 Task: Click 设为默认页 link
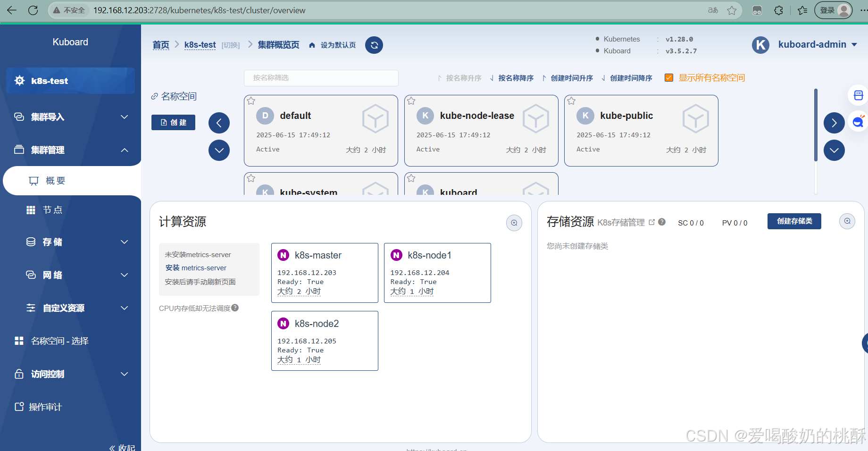[x=338, y=45]
